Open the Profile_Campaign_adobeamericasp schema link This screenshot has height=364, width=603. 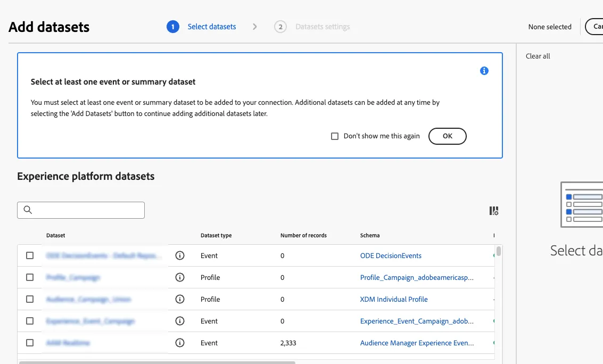click(x=417, y=277)
